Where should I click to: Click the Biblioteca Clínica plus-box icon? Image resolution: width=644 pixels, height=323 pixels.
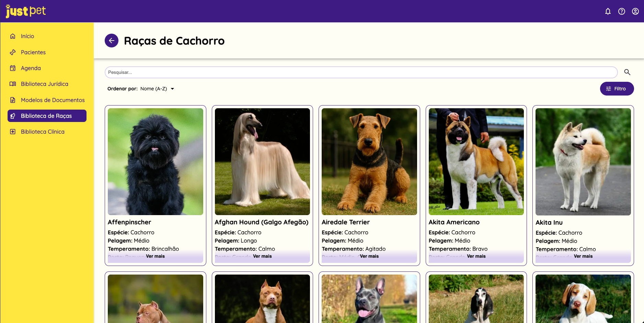(13, 132)
